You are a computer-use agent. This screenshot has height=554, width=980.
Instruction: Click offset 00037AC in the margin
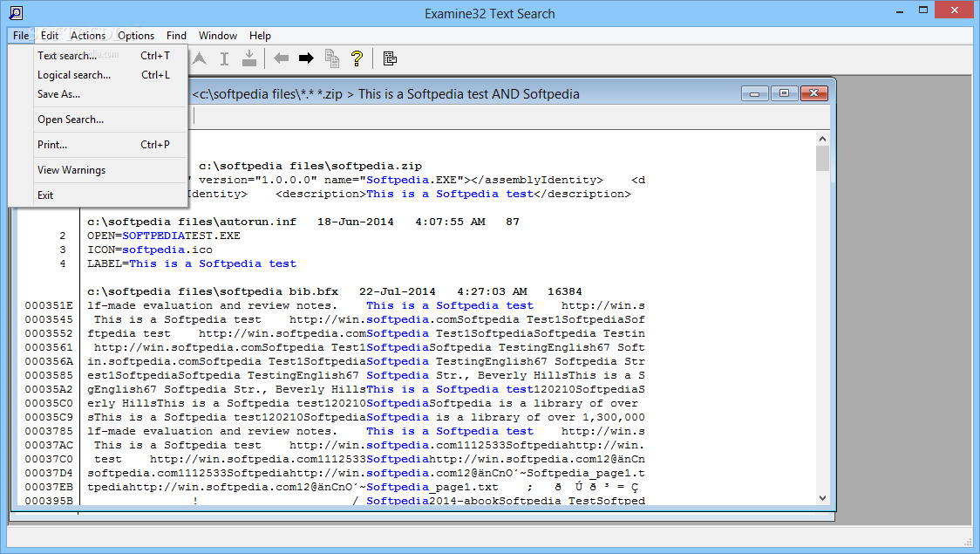pyautogui.click(x=49, y=445)
